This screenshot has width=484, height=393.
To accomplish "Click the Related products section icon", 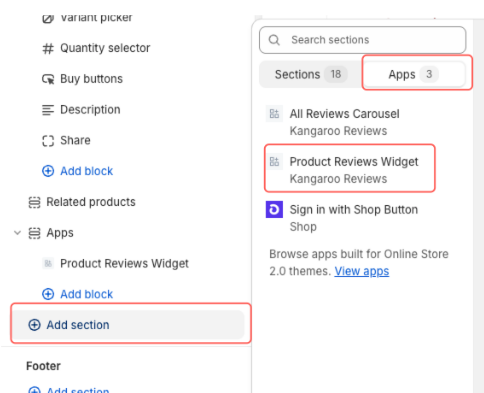I will click(34, 202).
